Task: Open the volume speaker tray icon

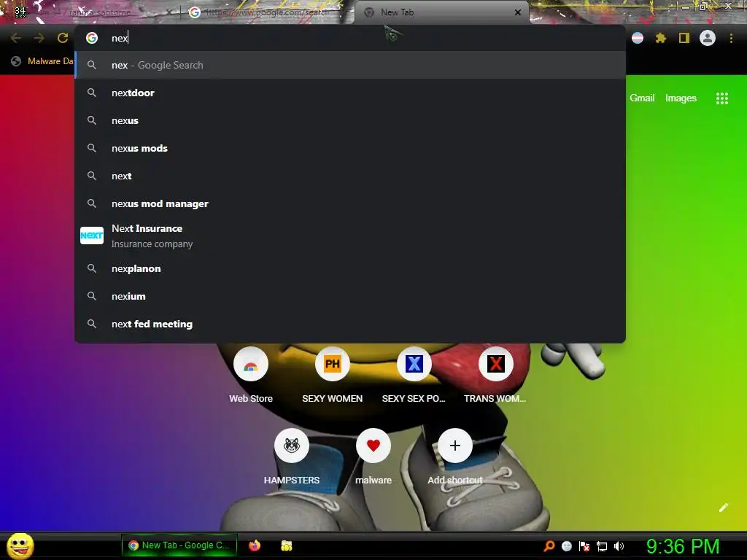Action: (x=619, y=546)
